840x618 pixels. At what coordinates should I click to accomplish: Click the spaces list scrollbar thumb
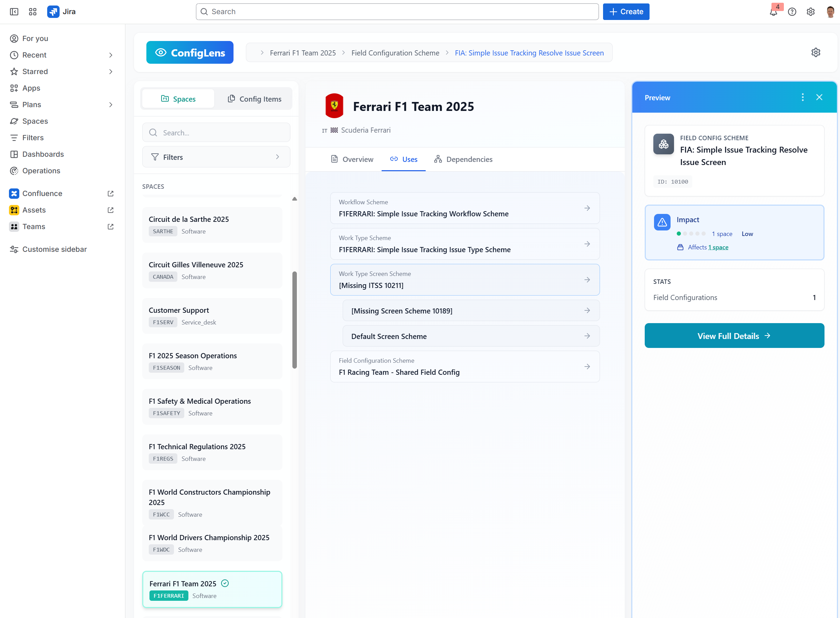coord(295,320)
